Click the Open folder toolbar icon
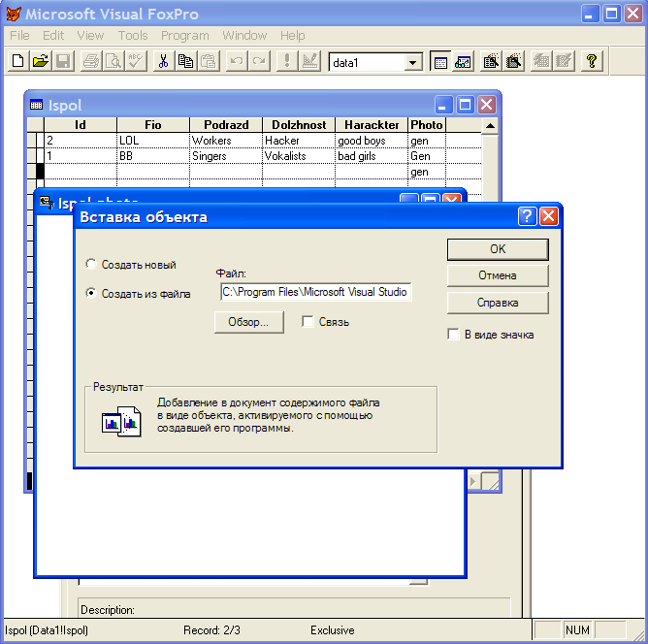Screen dimensions: 648x644 point(41,61)
